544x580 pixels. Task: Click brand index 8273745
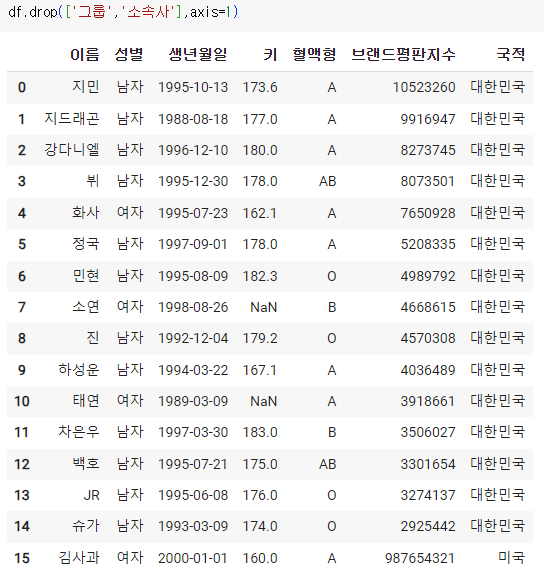pyautogui.click(x=428, y=150)
